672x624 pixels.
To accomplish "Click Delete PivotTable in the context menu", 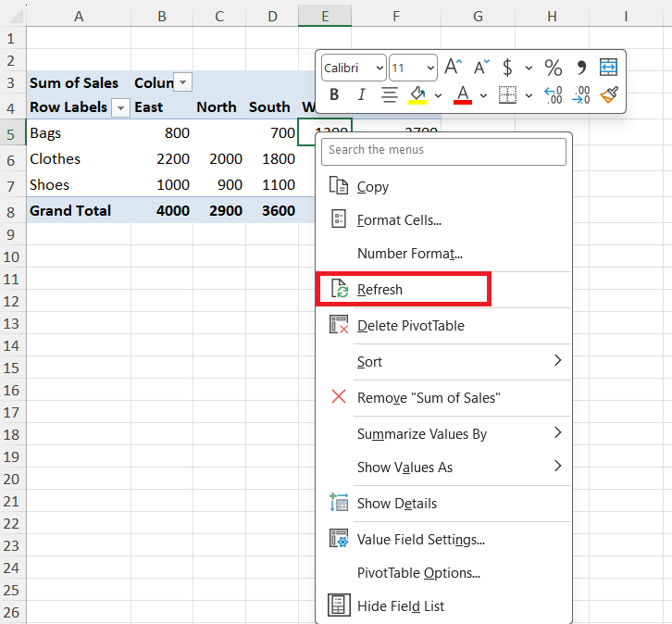I will click(410, 326).
